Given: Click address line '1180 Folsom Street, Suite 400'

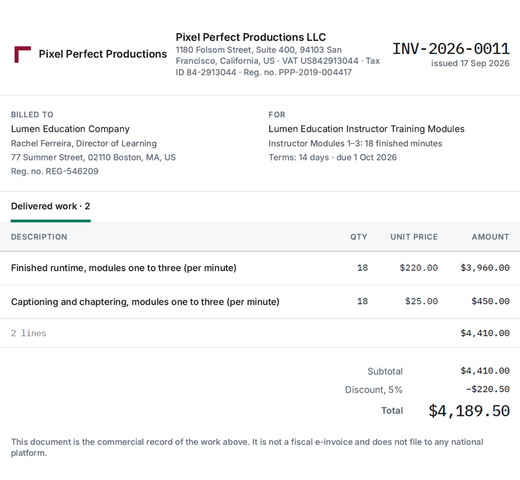Looking at the screenshot, I should (x=235, y=50).
